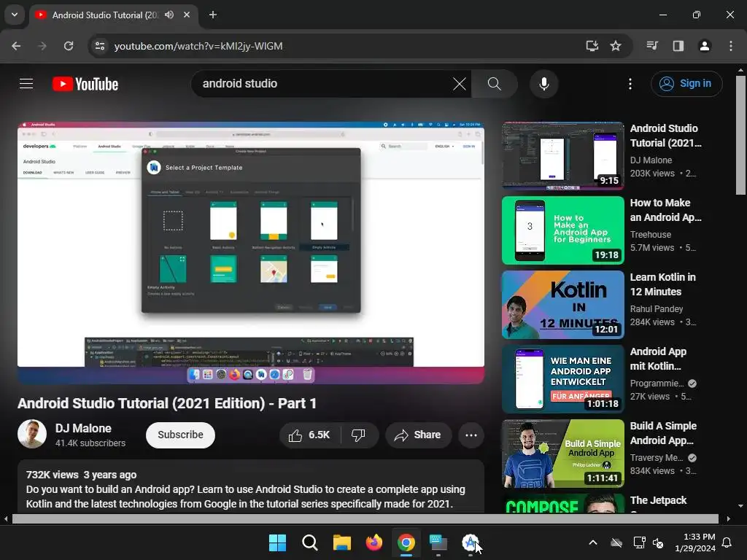Open clock showing 1:33 PM
Image resolution: width=747 pixels, height=560 pixels.
pyautogui.click(x=694, y=542)
